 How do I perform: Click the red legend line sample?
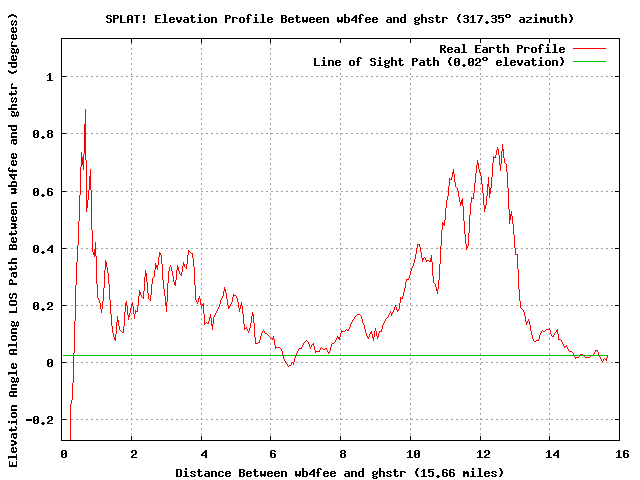pyautogui.click(x=589, y=49)
